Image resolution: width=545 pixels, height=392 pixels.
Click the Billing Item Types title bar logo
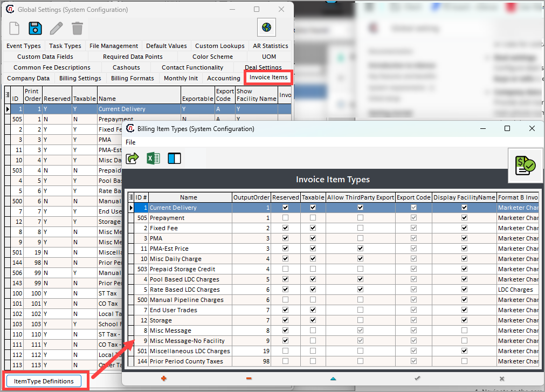coord(130,128)
